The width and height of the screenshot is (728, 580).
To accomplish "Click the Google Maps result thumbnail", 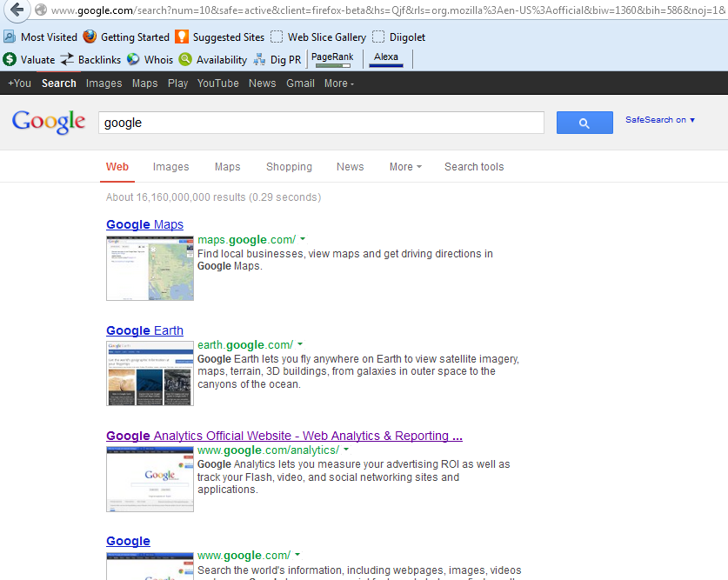I will [150, 268].
